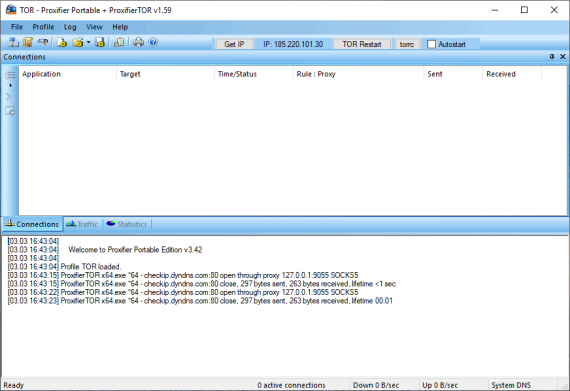Click the X close-connection icon in sidebar

coord(10,97)
